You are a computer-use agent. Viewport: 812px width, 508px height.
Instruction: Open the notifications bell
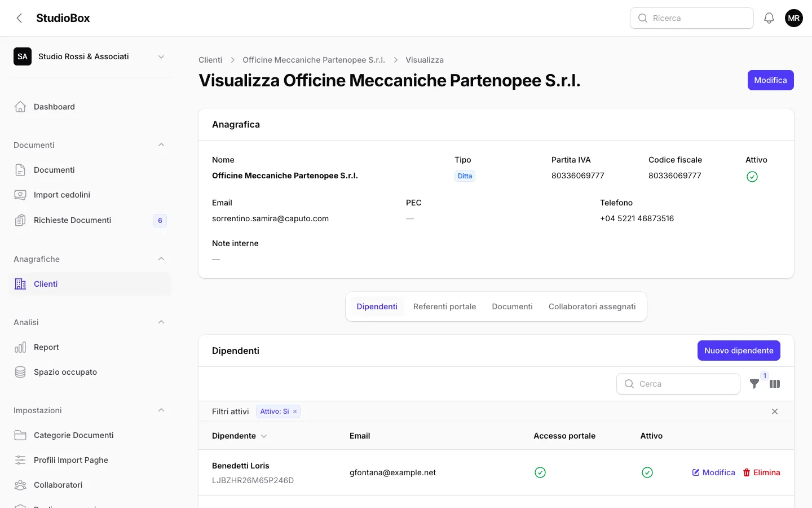point(769,18)
